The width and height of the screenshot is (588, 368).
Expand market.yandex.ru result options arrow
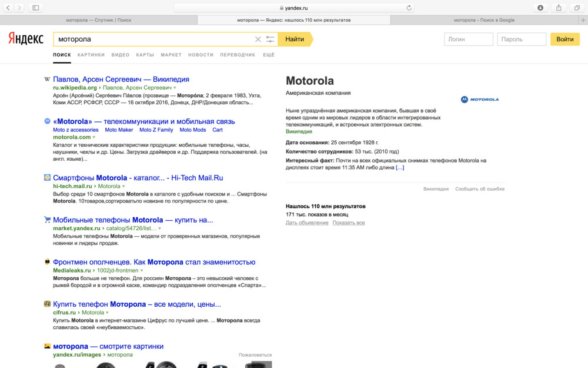point(159,228)
